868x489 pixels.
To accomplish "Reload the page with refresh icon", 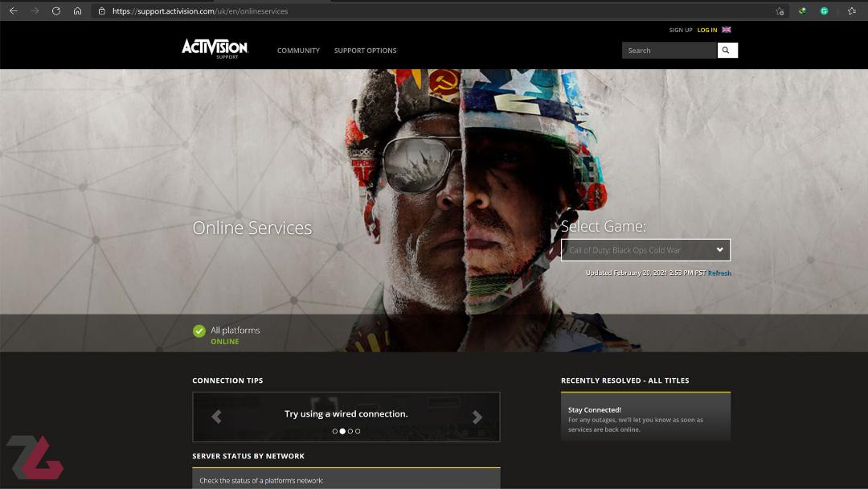I will (x=56, y=11).
